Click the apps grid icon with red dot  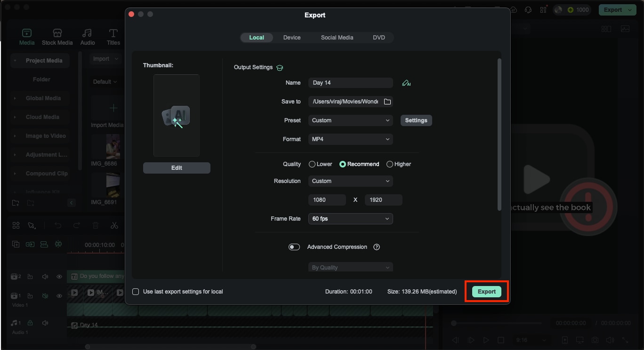544,10
